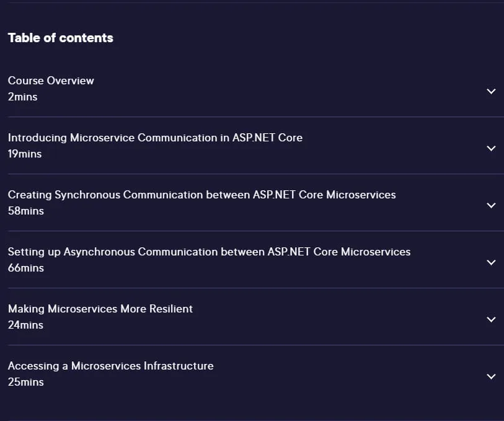The image size is (504, 421).
Task: Open Accessing a Microservices Infrastructure title
Action: (110, 366)
